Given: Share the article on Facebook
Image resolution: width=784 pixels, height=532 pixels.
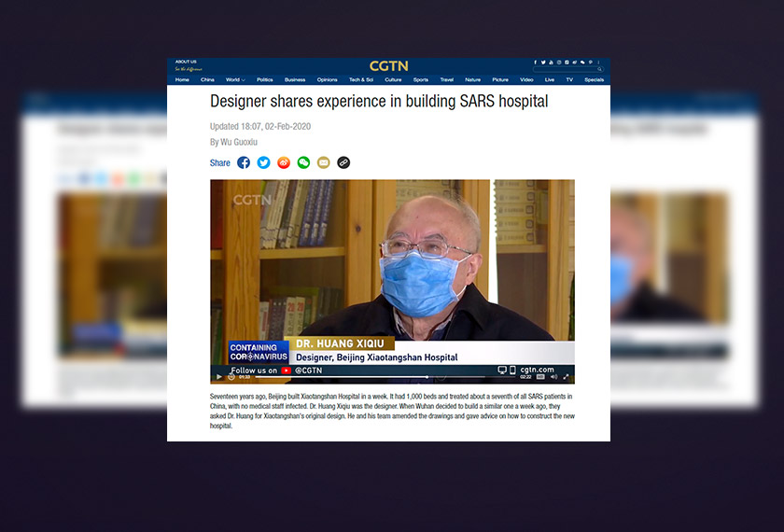Looking at the screenshot, I should tap(244, 162).
